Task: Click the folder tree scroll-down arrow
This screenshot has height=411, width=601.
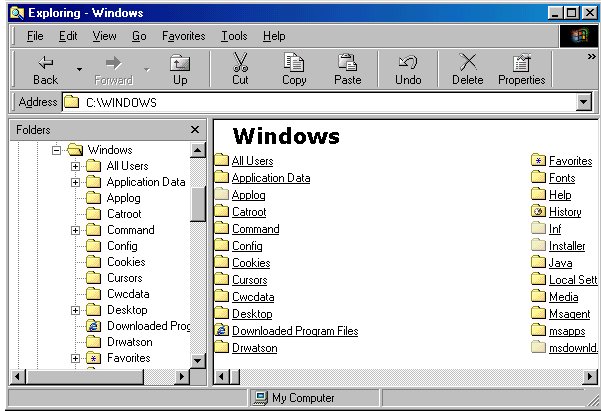Action: point(198,360)
